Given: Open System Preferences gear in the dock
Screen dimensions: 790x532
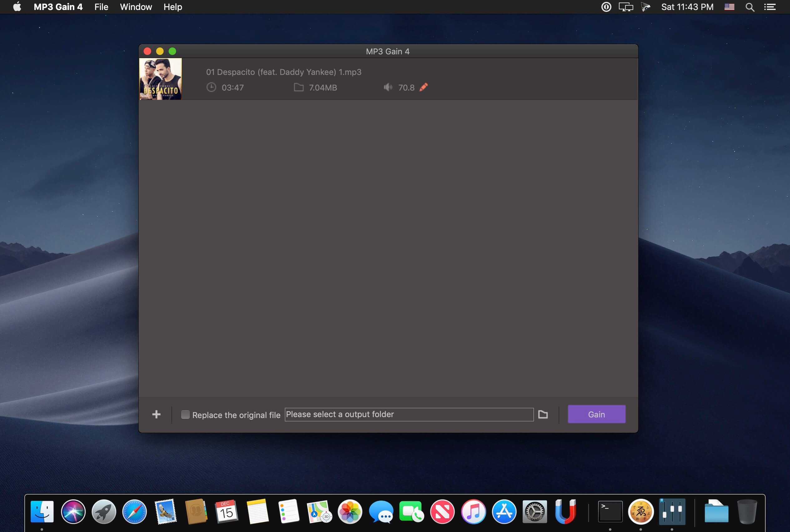Looking at the screenshot, I should tap(535, 512).
